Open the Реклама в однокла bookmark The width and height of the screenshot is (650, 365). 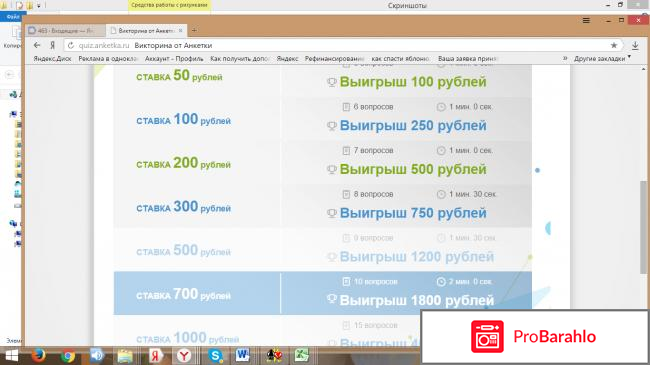(x=108, y=59)
